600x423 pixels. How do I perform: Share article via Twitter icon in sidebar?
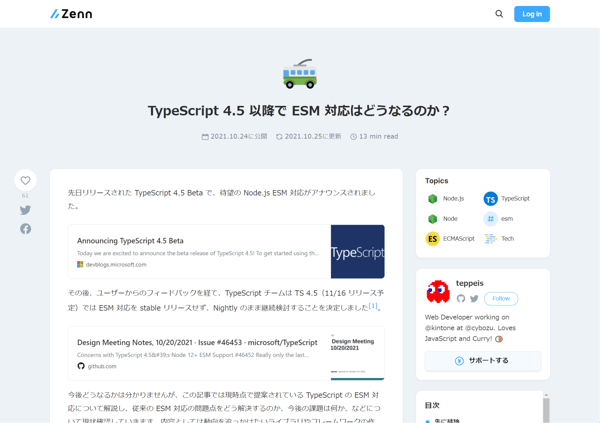(25, 210)
